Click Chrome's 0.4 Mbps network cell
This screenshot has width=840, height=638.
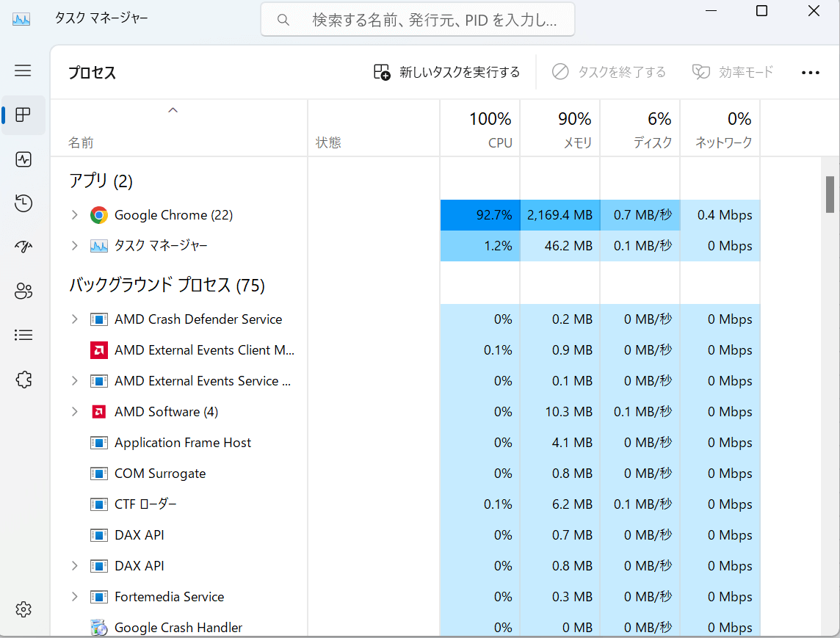tap(720, 215)
